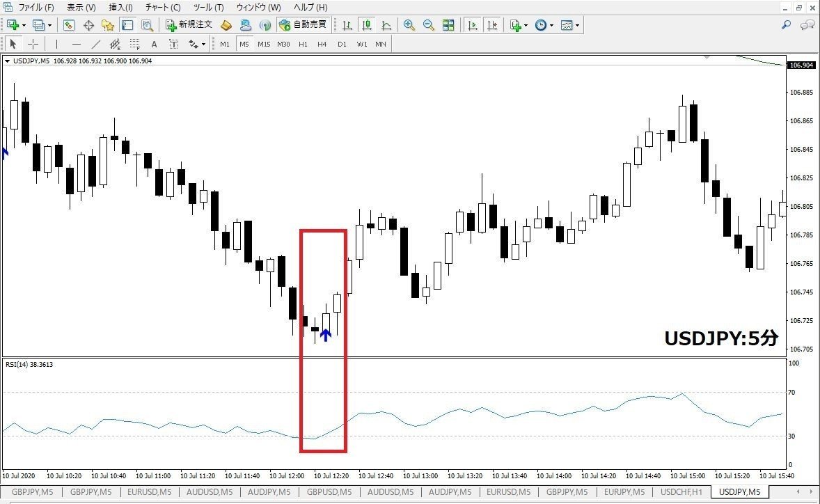Click the RSI(14) 38.3613 indicator label

pos(29,364)
